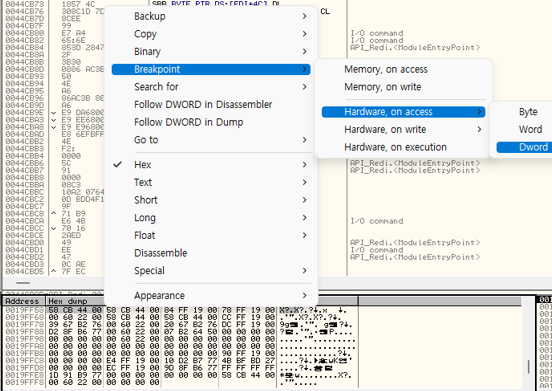
Task: Select disassembly line at address 0044CBC8
Action: (25, 214)
